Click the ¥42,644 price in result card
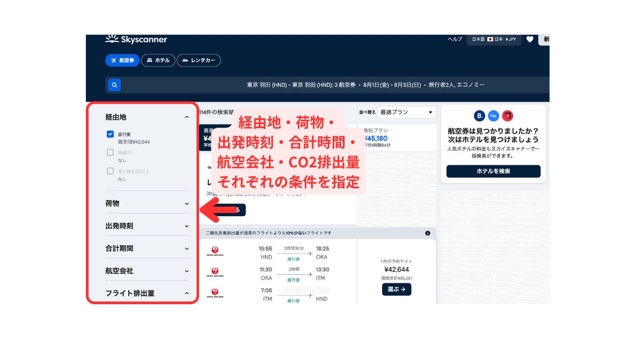 click(397, 269)
